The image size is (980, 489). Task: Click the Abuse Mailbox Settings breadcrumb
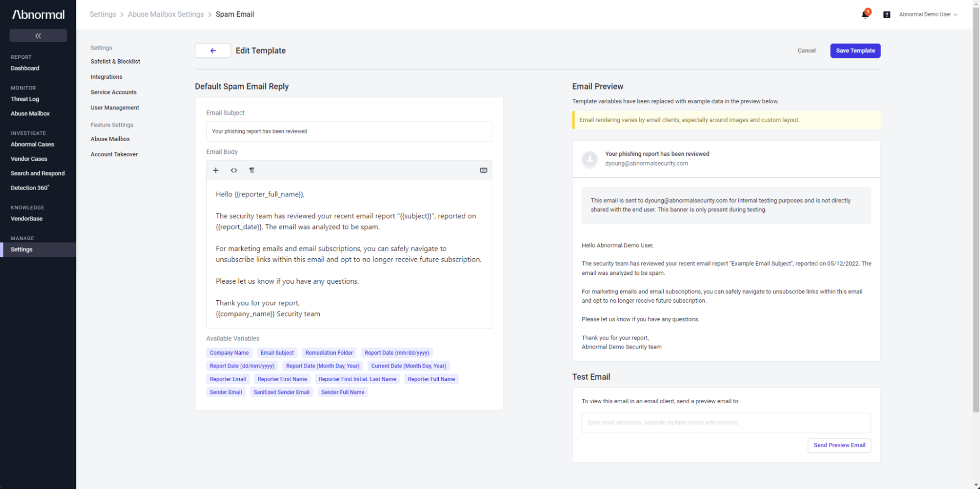(166, 14)
